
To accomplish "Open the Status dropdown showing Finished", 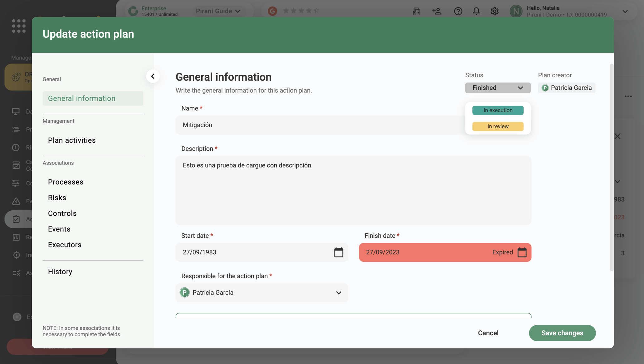I will pyautogui.click(x=498, y=88).
